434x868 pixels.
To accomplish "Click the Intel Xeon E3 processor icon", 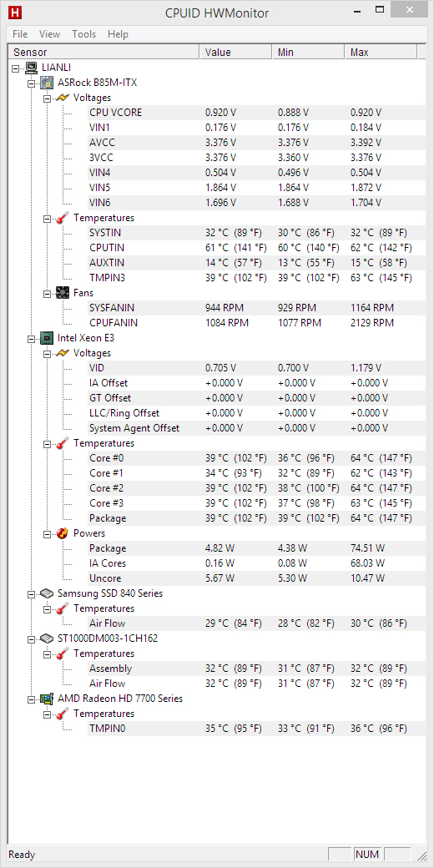I will click(47, 337).
